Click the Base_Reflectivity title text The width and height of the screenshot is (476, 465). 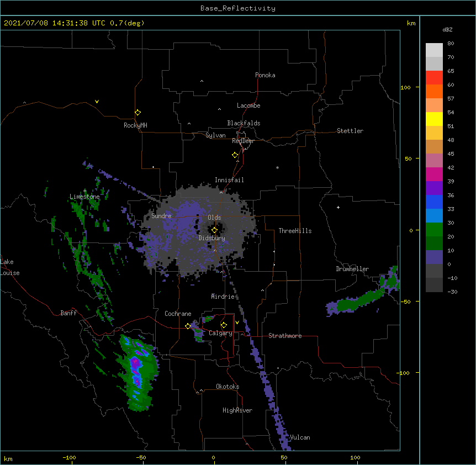[x=238, y=8]
